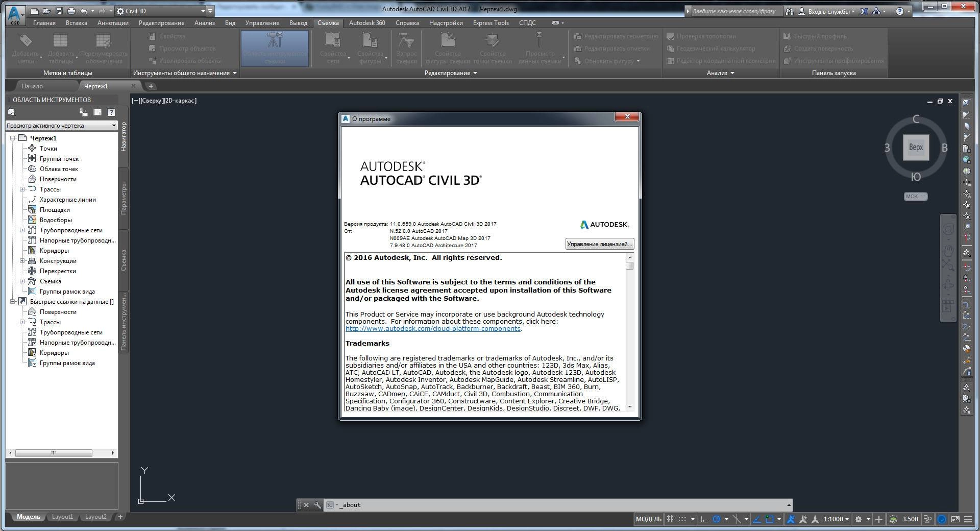This screenshot has width=980, height=531.
Task: Click the command line customize wrench icon
Action: (317, 505)
